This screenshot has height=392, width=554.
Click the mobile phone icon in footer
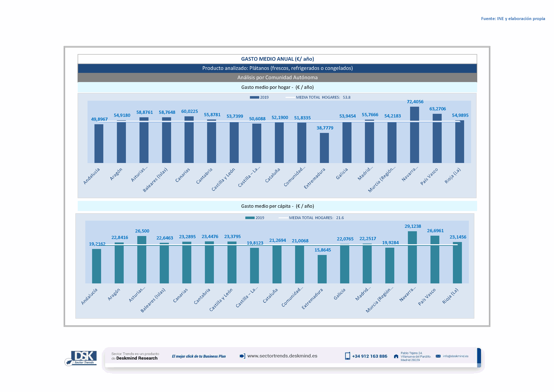pyautogui.click(x=348, y=356)
